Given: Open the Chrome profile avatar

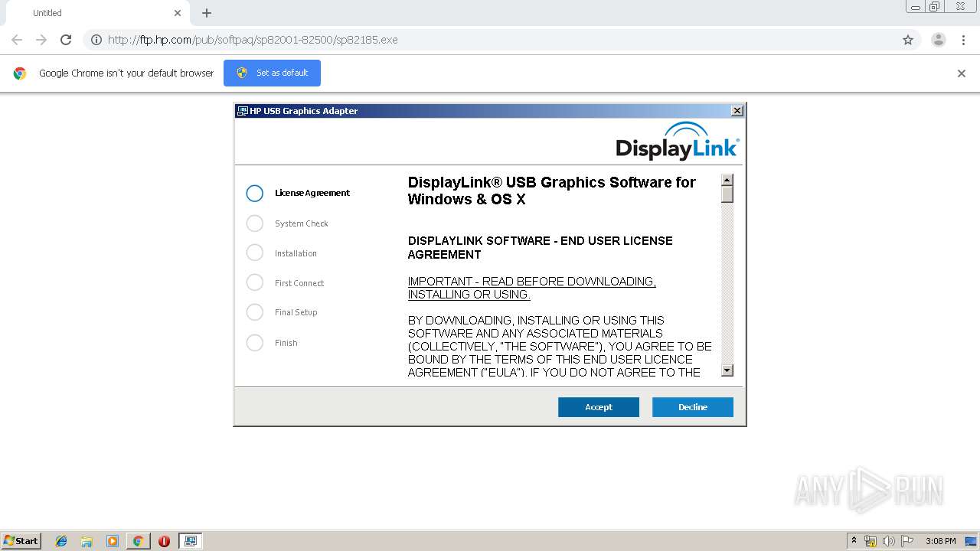Looking at the screenshot, I should click(x=939, y=40).
